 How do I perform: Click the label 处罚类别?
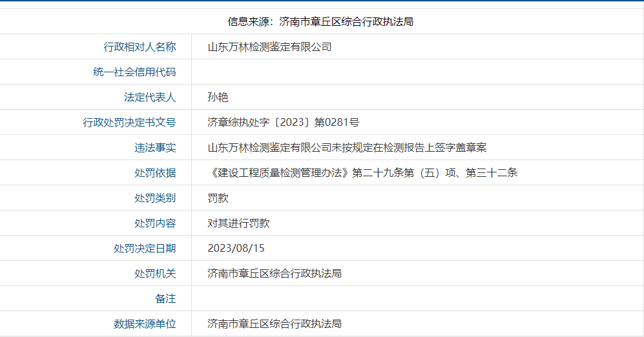pos(155,198)
